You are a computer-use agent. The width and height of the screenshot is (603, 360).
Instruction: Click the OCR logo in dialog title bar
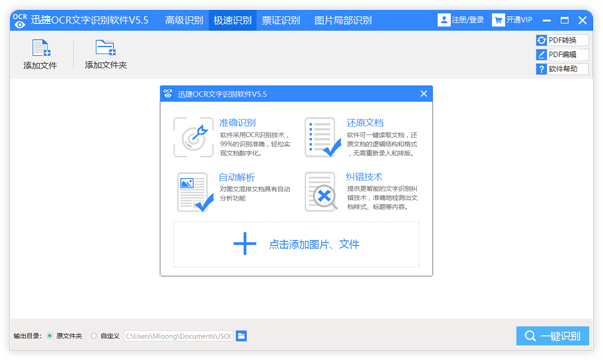[x=168, y=93]
